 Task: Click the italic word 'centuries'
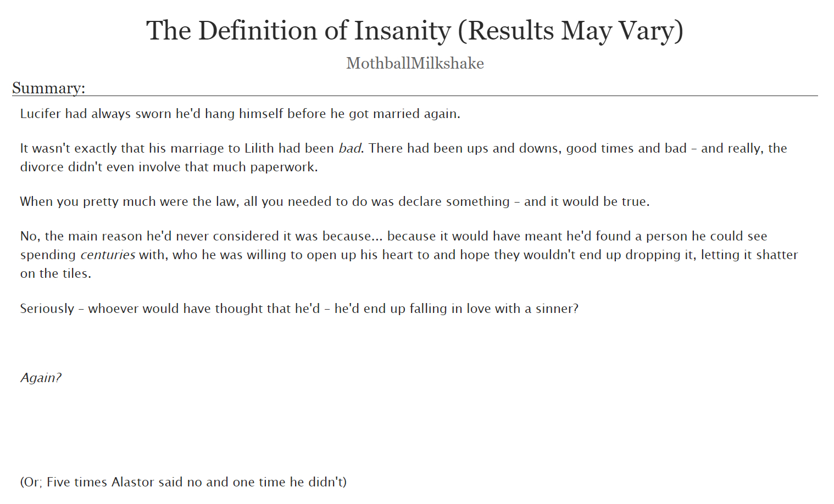pyautogui.click(x=108, y=255)
